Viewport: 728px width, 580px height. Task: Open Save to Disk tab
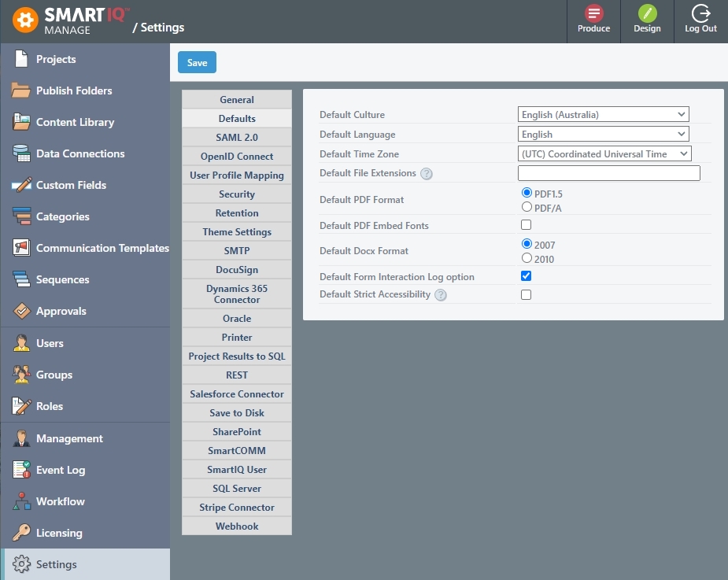[237, 413]
